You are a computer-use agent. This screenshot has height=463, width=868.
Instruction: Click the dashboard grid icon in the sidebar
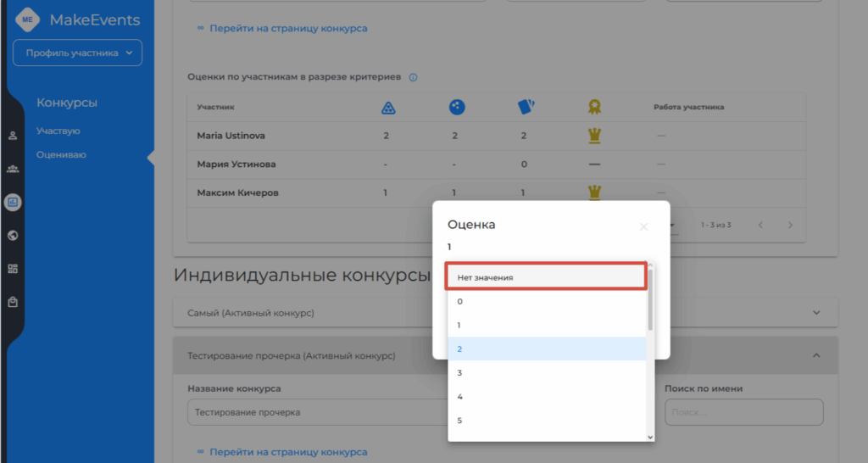pyautogui.click(x=13, y=269)
